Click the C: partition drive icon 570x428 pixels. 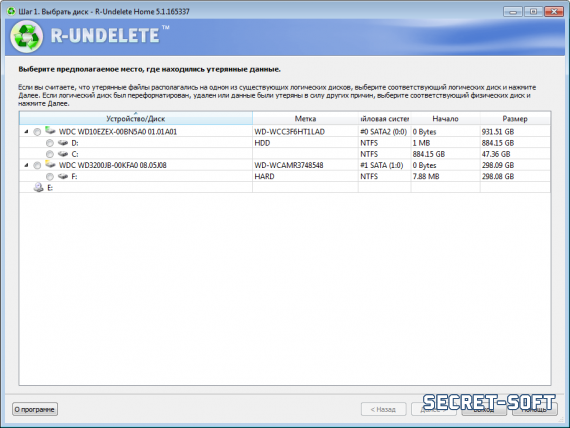pos(63,154)
